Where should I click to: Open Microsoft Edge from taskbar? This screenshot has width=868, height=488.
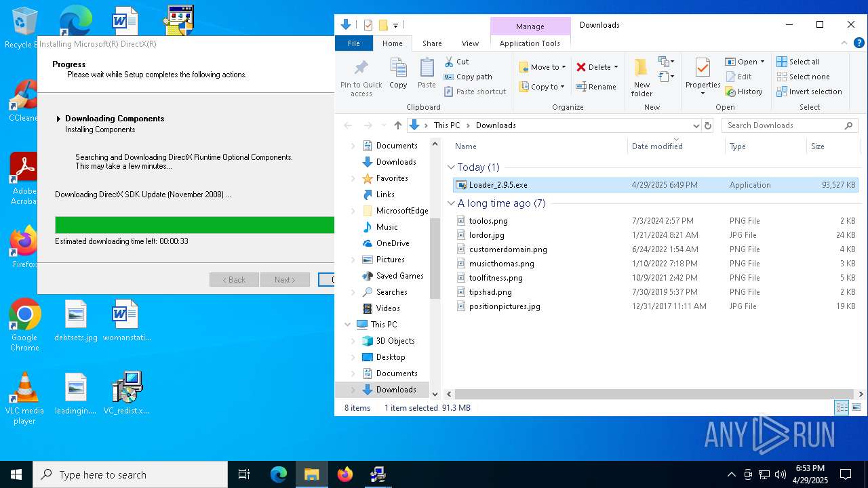pos(279,474)
